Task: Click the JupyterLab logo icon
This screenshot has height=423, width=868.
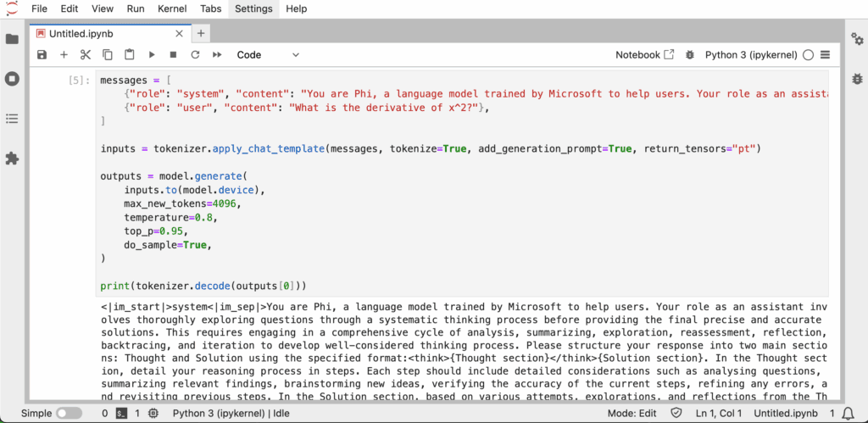Action: (12, 8)
